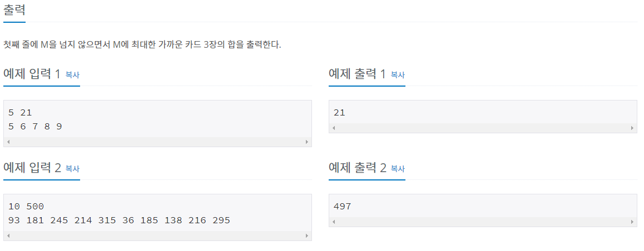The image size is (644, 251).
Task: Click right scroll arrow in 예제 입력 1 box
Action: (307, 142)
